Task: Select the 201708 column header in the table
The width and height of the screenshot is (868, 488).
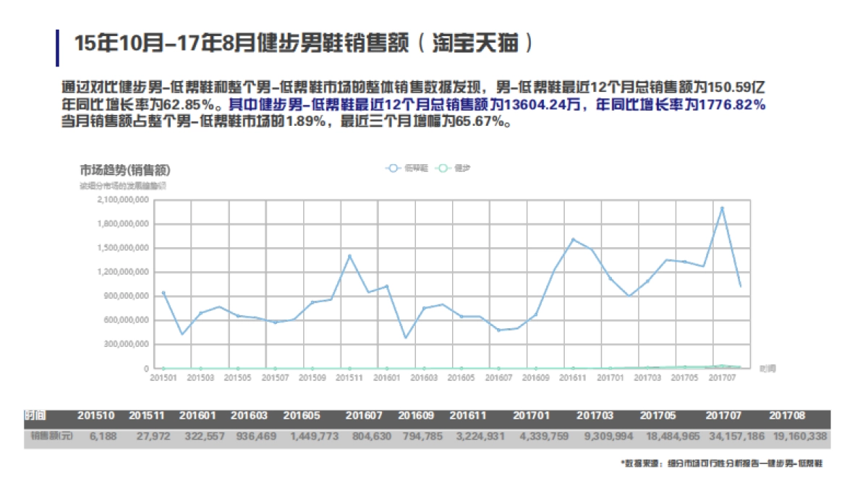Action: pyautogui.click(x=786, y=416)
